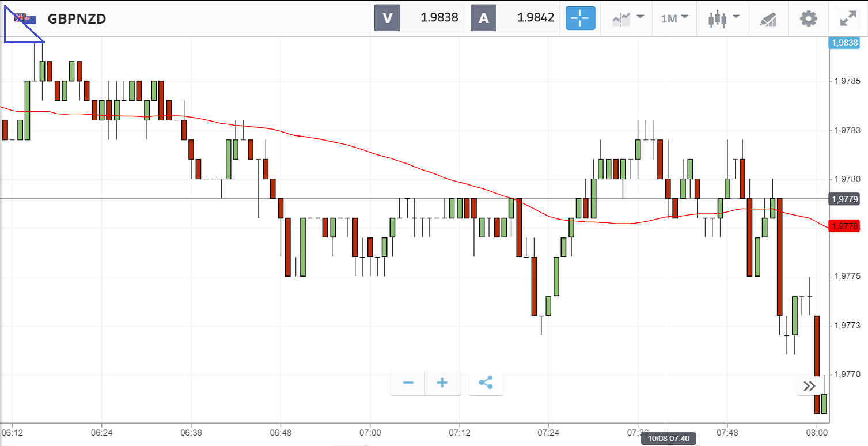This screenshot has height=446, width=868.
Task: Click the GBPNZD symbol name
Action: coord(77,19)
